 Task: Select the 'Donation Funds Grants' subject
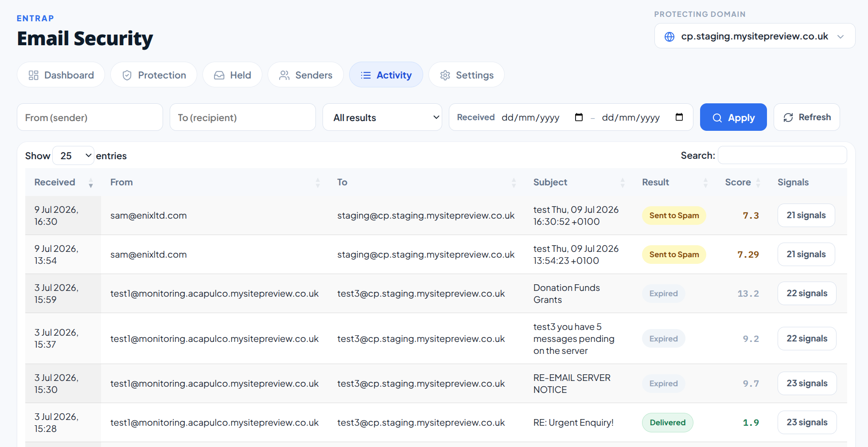[x=566, y=294]
